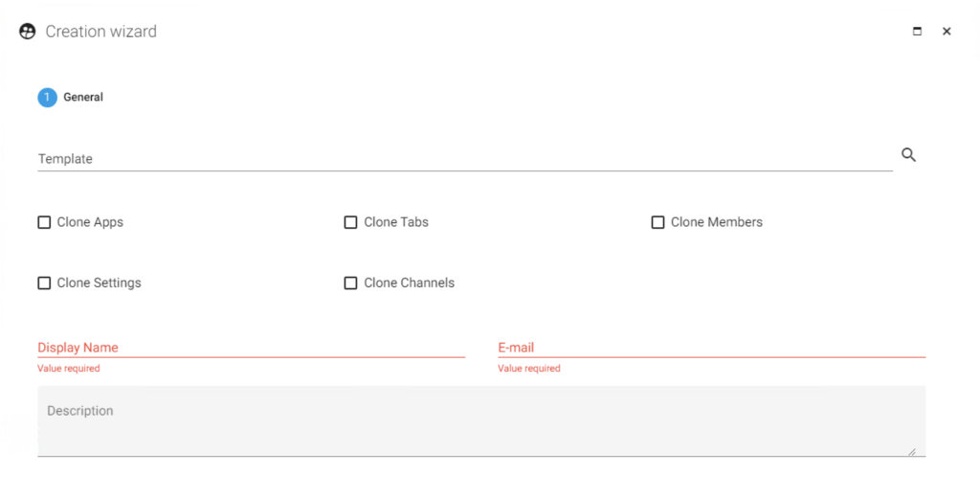The height and width of the screenshot is (498, 980).
Task: Tick the Clone Apps checkbox
Action: pyautogui.click(x=44, y=223)
